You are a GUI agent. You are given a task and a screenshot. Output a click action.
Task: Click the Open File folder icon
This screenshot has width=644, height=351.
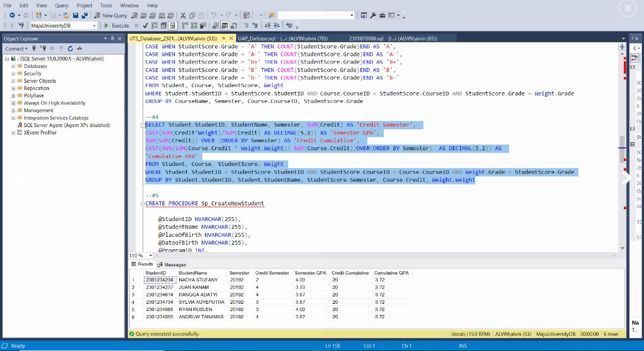66,16
